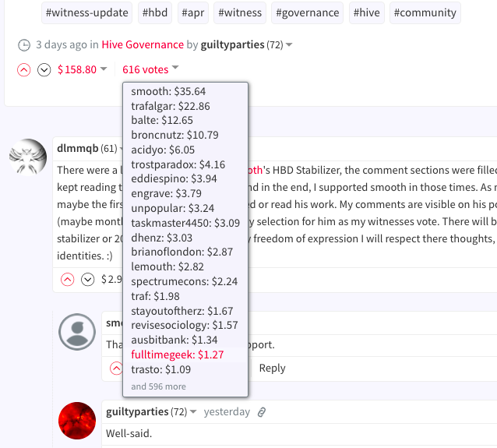Click the '3 days ago' post timestamp
The width and height of the screenshot is (497, 448).
[x=62, y=44]
